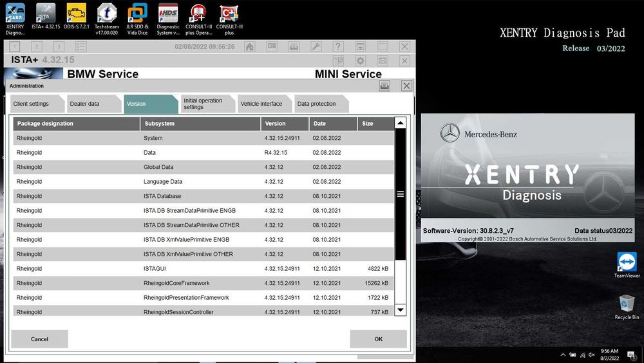Launch the Techstream v17.00.020 shortcut
Image resolution: width=644 pixels, height=363 pixels.
pyautogui.click(x=106, y=19)
